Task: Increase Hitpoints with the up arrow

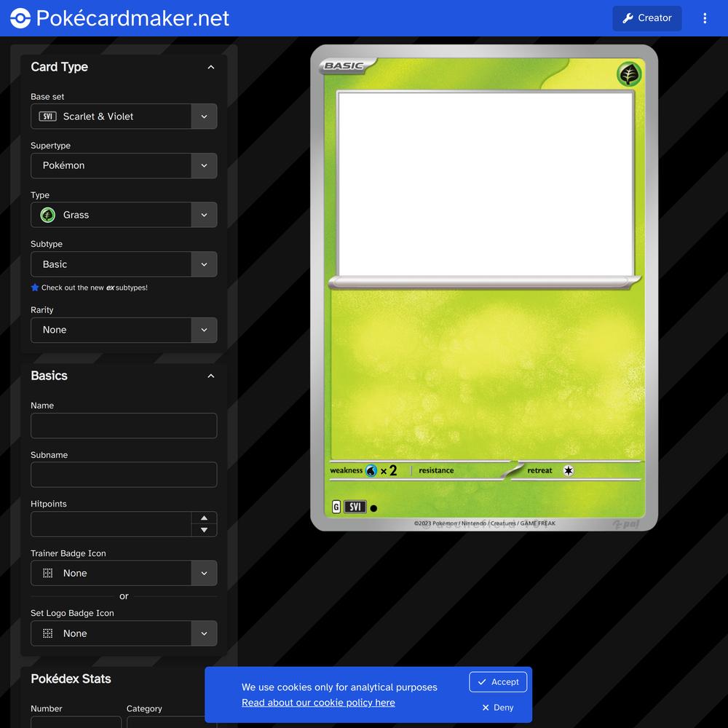Action: 204,518
